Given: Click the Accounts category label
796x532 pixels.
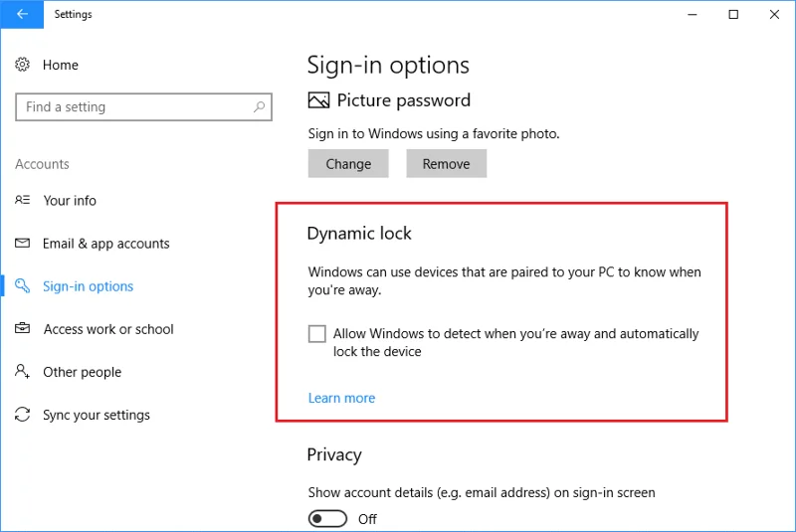Looking at the screenshot, I should tap(42, 164).
